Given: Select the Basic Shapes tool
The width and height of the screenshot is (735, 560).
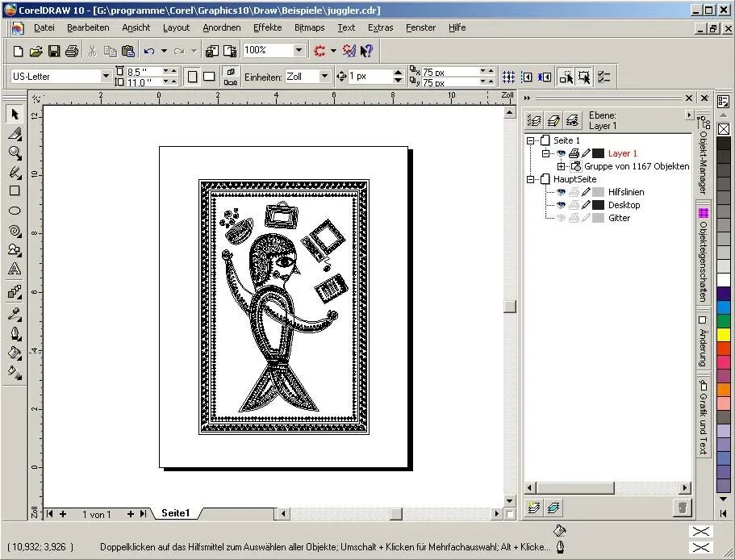Looking at the screenshot, I should pyautogui.click(x=15, y=249).
